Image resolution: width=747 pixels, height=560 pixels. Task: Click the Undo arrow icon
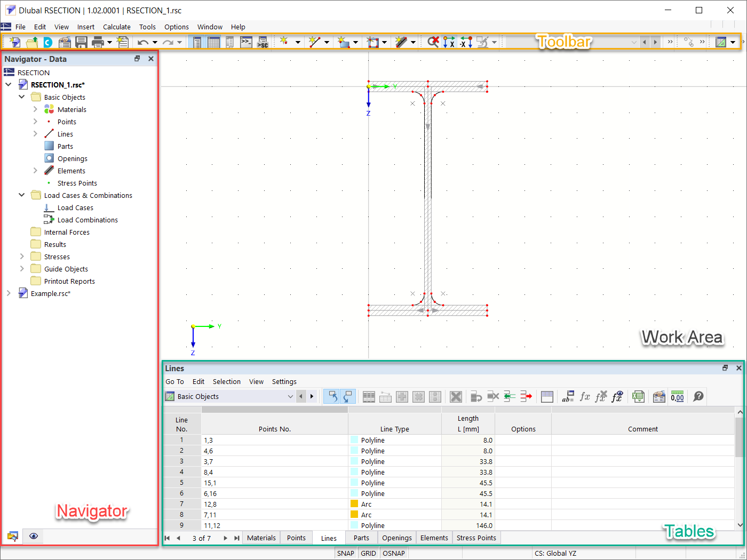click(x=142, y=42)
